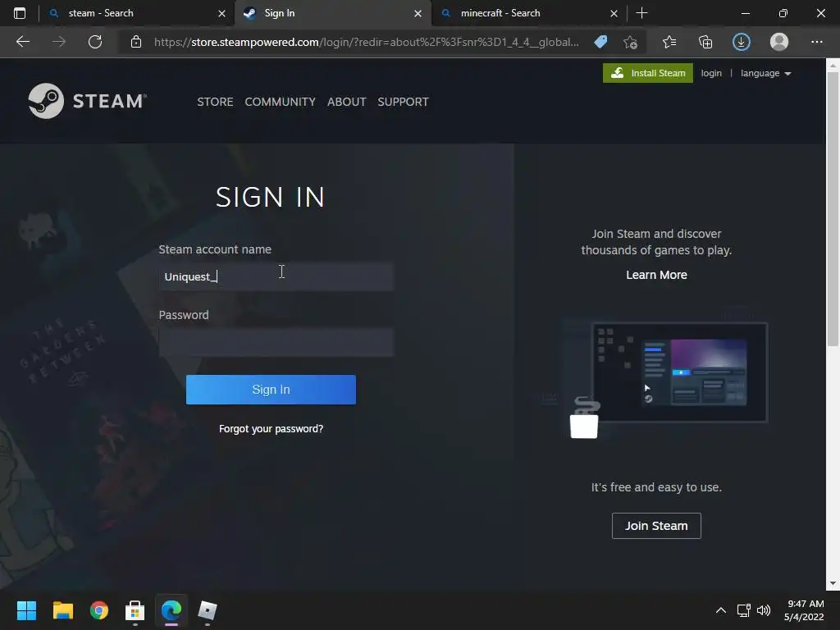The image size is (840, 630).
Task: Open Forgot your password link
Action: [x=271, y=428]
